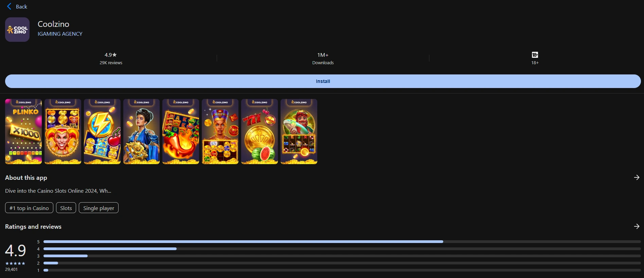Click the 'Ratings and reviews' heading
The image size is (644, 278).
point(33,227)
